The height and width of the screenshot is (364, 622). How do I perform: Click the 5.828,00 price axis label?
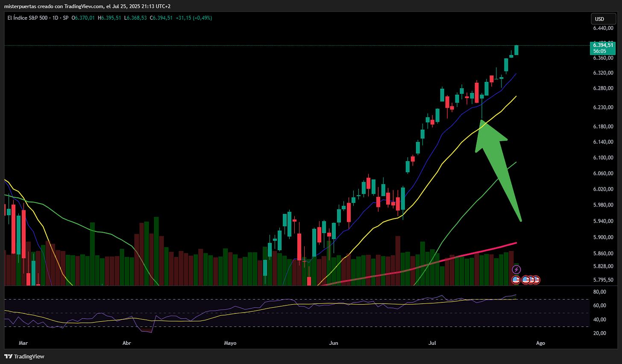(603, 266)
